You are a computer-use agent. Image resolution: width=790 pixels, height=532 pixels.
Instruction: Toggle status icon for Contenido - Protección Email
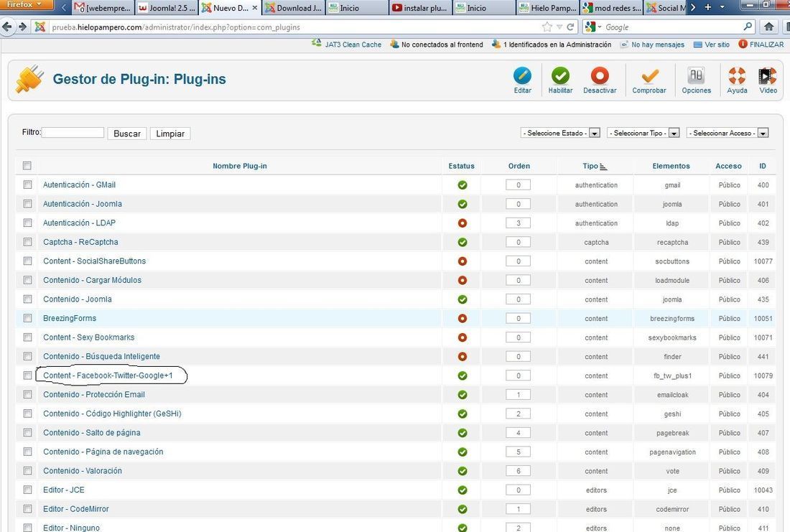pos(462,395)
